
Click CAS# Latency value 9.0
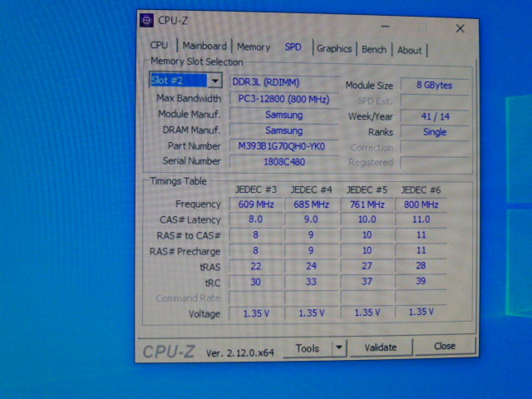click(311, 219)
